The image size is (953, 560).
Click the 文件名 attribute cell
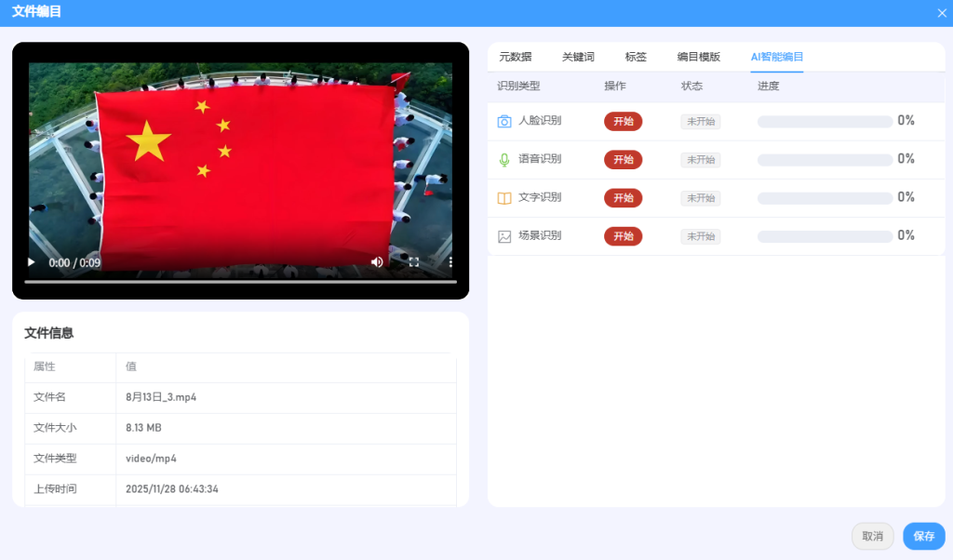[x=71, y=398]
